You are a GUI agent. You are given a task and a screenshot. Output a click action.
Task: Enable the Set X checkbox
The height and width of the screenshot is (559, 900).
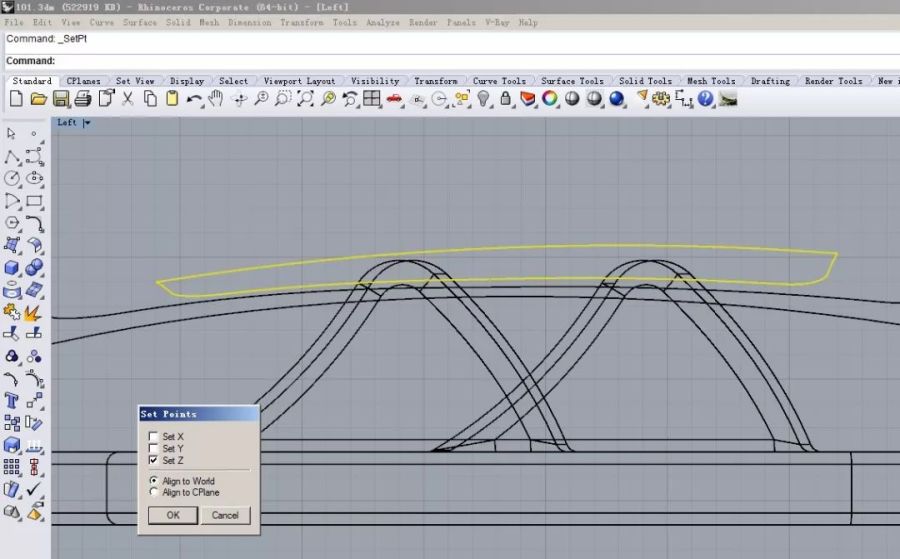click(x=153, y=437)
